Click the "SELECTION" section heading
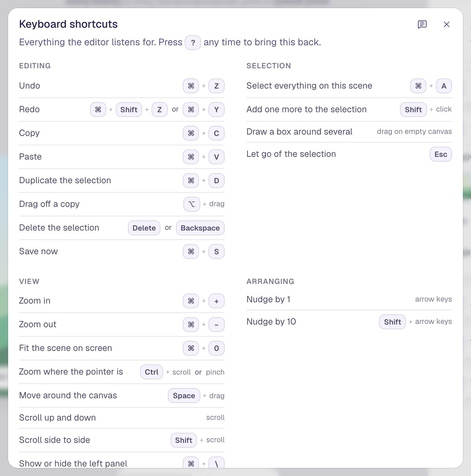The image size is (471, 476). (x=269, y=66)
